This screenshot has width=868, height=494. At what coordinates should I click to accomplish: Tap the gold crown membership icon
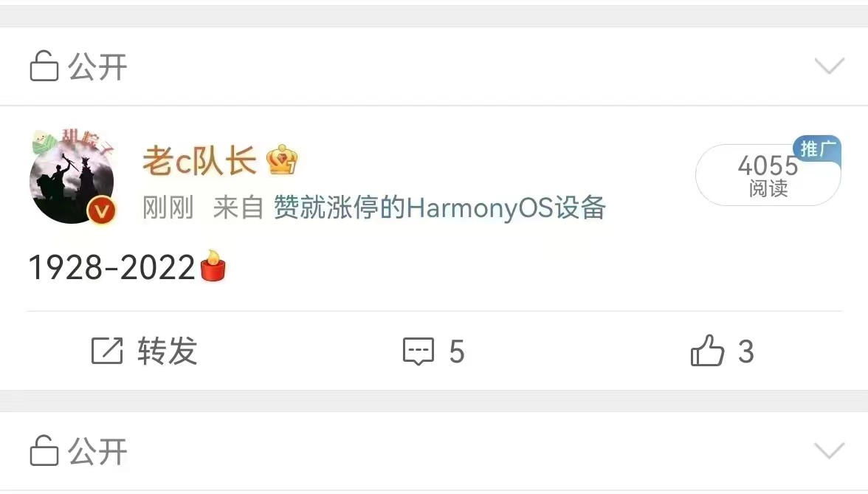[x=282, y=160]
